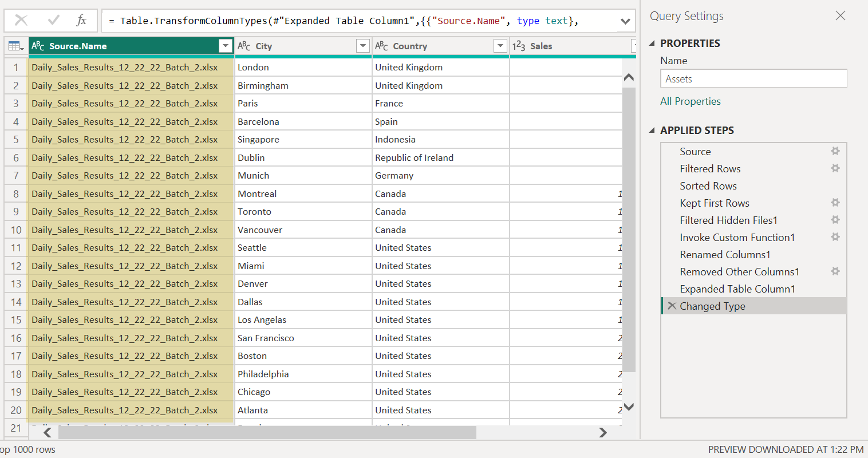Open the All Properties link
The image size is (868, 458).
point(690,101)
